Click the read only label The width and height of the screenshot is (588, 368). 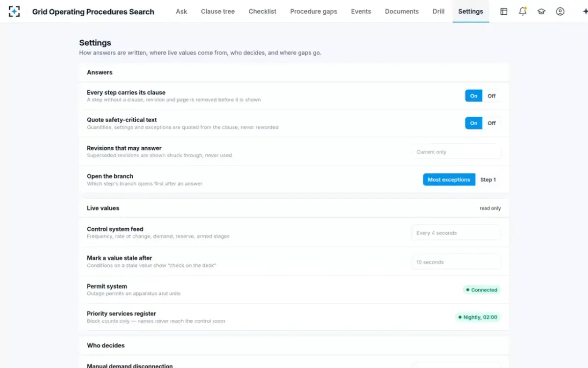pos(490,208)
